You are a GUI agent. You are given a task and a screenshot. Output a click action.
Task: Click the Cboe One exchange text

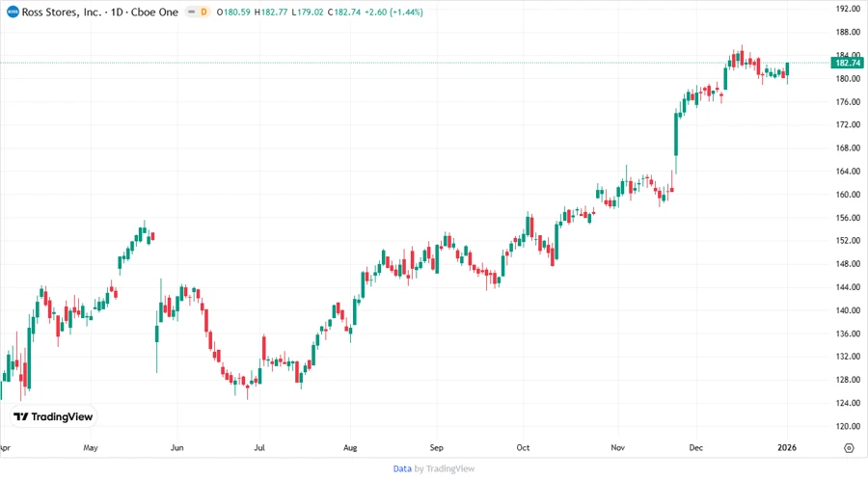click(x=154, y=12)
